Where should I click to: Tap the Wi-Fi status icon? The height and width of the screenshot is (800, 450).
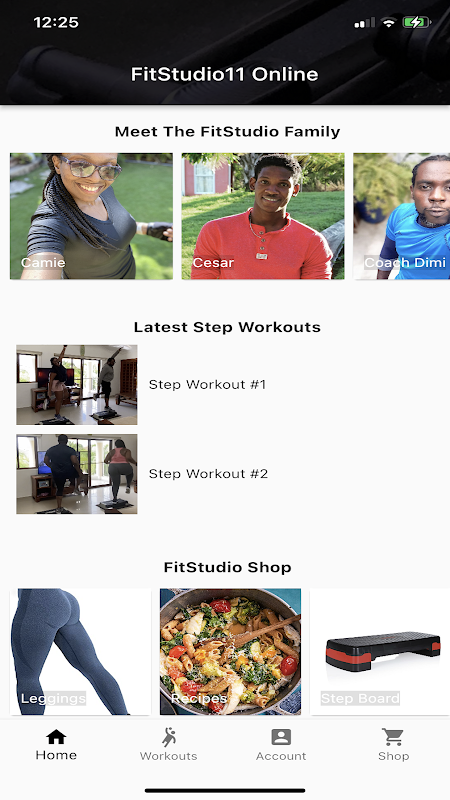[x=389, y=22]
